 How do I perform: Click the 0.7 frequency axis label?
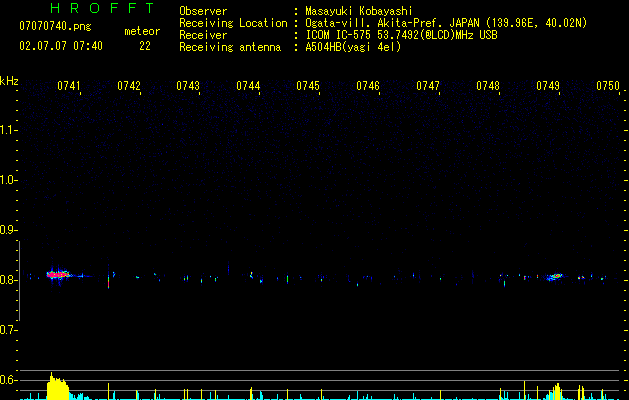8,330
